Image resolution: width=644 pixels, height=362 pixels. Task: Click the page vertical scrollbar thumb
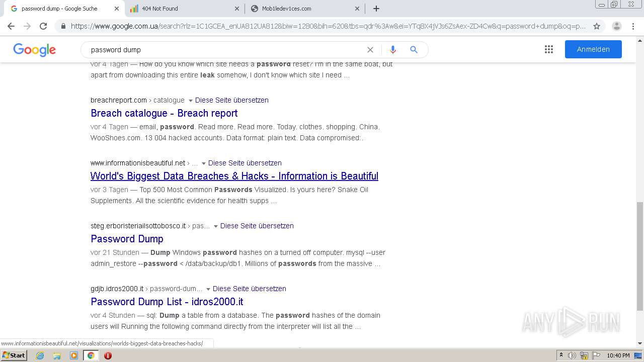click(x=640, y=256)
